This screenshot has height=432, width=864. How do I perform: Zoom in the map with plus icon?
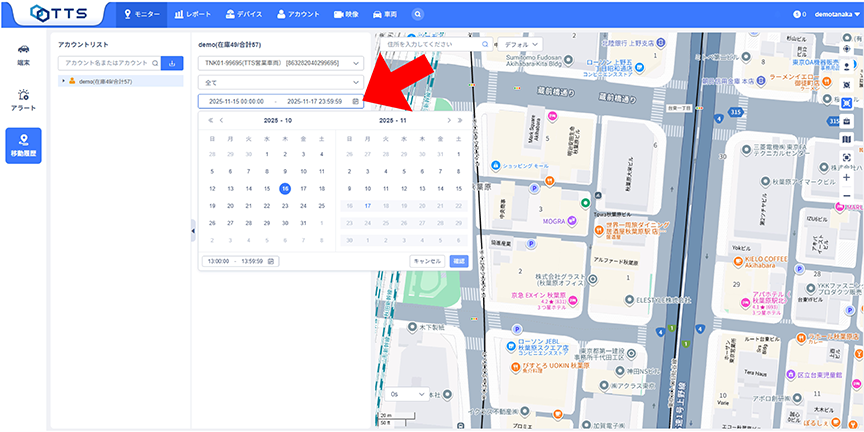(x=847, y=176)
